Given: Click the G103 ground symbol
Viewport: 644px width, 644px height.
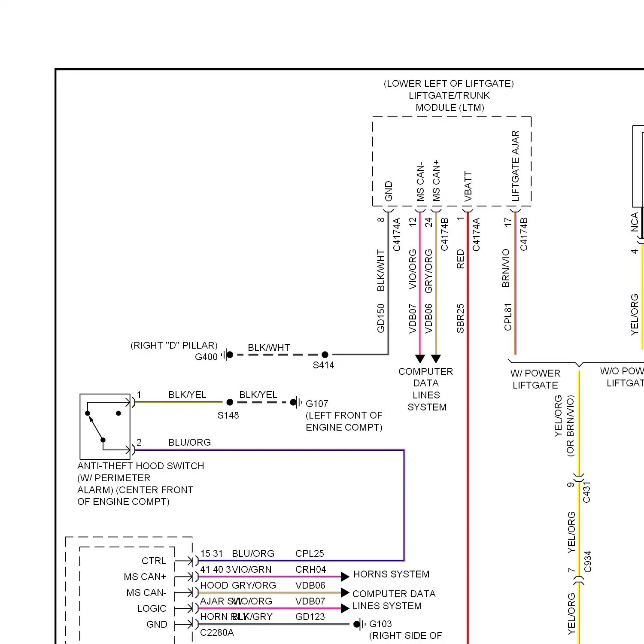Looking at the screenshot, I should pyautogui.click(x=359, y=624).
